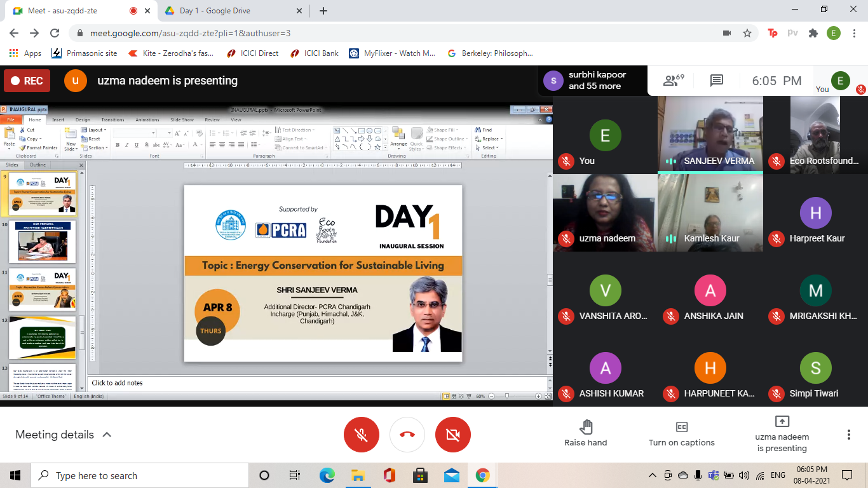Raise hand in the meeting
Image resolution: width=868 pixels, height=488 pixels.
585,434
